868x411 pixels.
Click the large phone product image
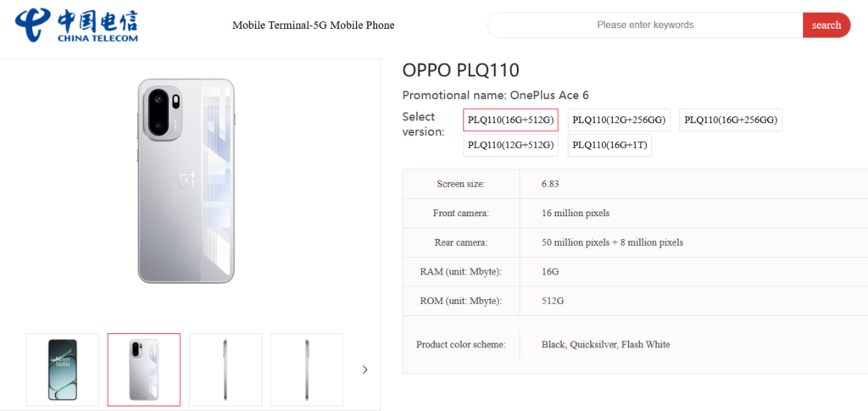coord(186,181)
